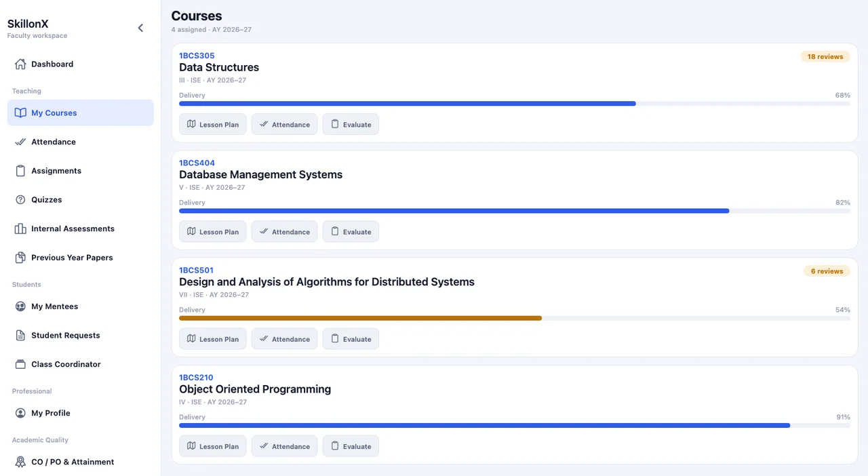
Task: Open Previous Year Papers from sidebar
Action: pos(81,258)
